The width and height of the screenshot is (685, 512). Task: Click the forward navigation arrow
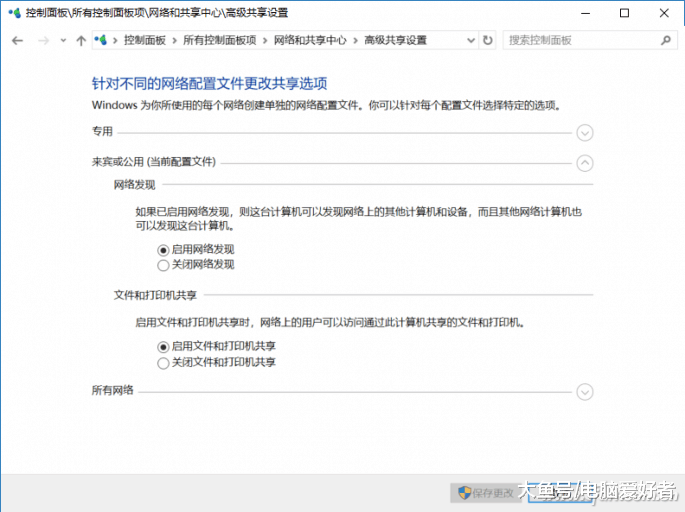43,41
